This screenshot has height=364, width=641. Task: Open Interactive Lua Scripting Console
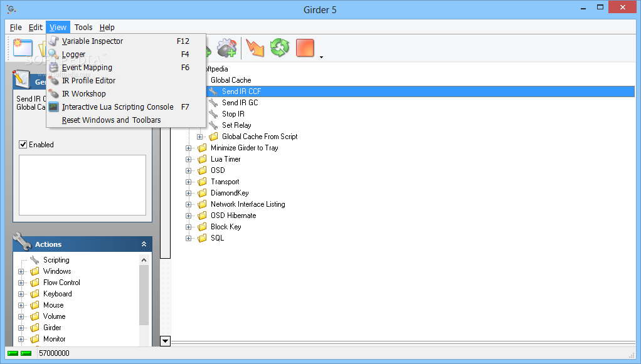click(126, 107)
